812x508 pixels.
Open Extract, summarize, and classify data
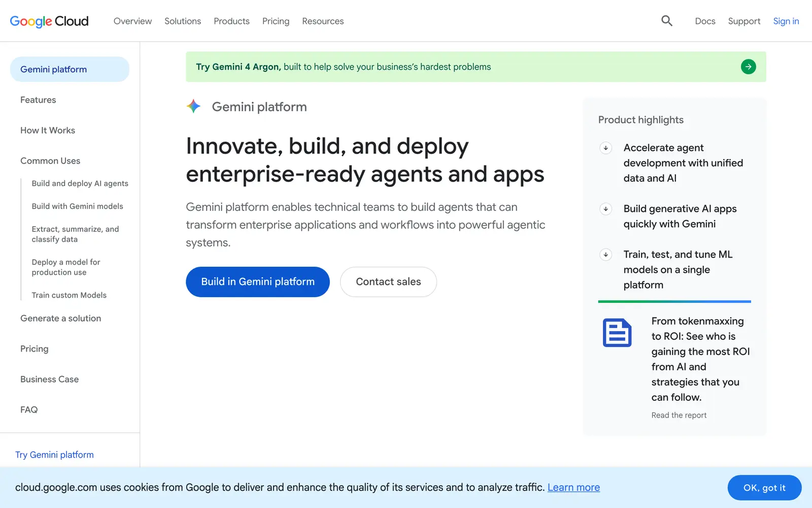(75, 234)
